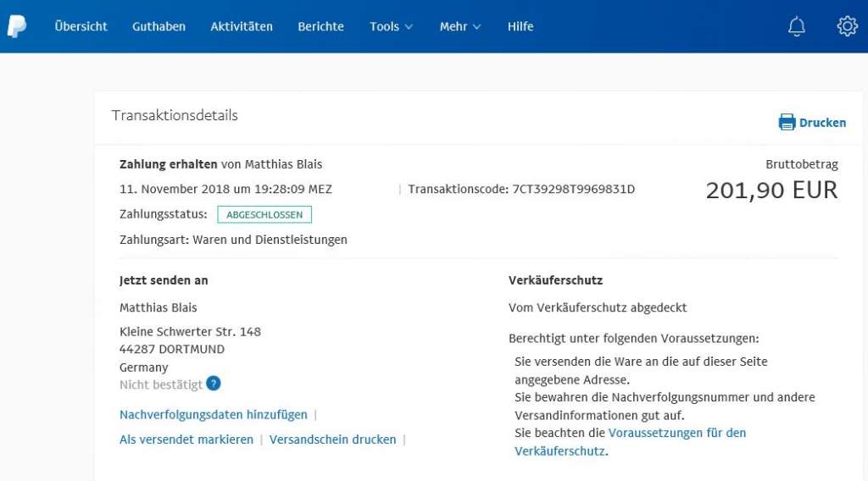This screenshot has width=868, height=481.
Task: Click address line Kleine Schwerter Str. 148
Action: click(190, 332)
